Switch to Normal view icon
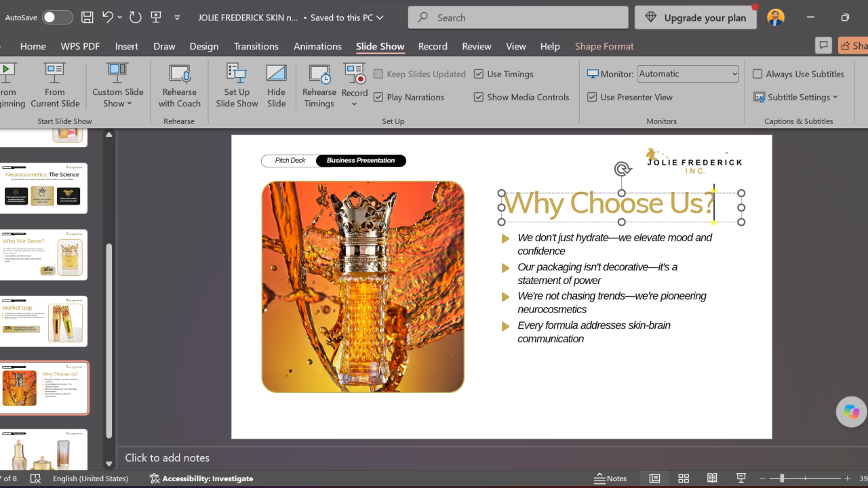Screen dimensions: 868x488 pyautogui.click(x=654, y=478)
